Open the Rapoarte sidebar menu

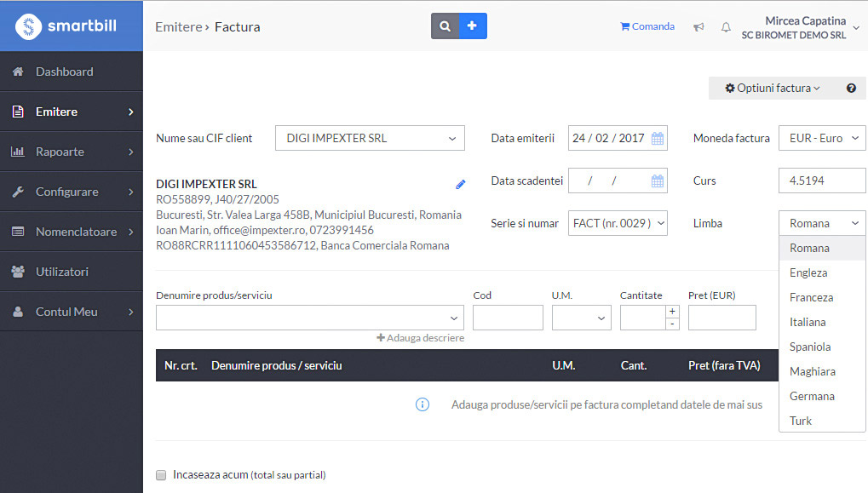(60, 152)
